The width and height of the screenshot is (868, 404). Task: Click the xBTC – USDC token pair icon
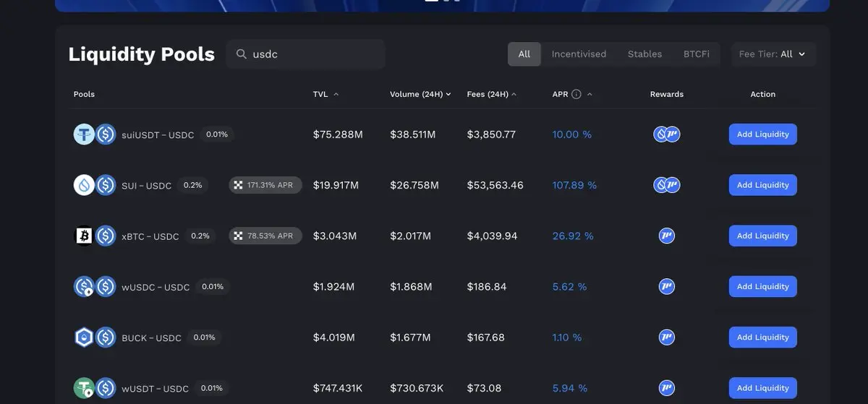pyautogui.click(x=95, y=236)
